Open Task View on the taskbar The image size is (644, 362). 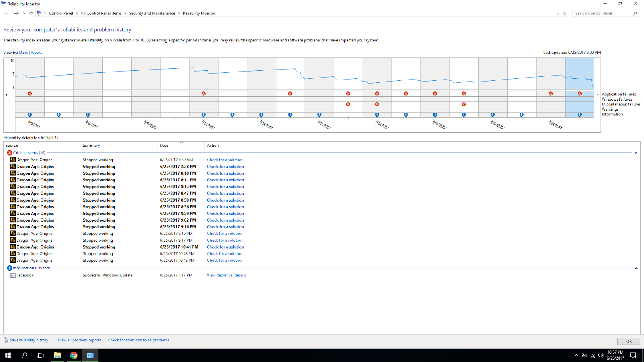[40, 355]
